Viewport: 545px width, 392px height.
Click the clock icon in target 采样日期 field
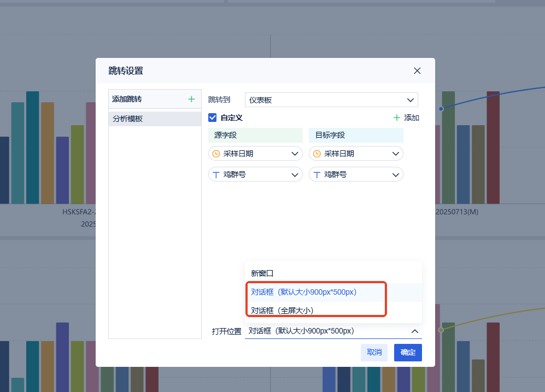click(x=317, y=154)
